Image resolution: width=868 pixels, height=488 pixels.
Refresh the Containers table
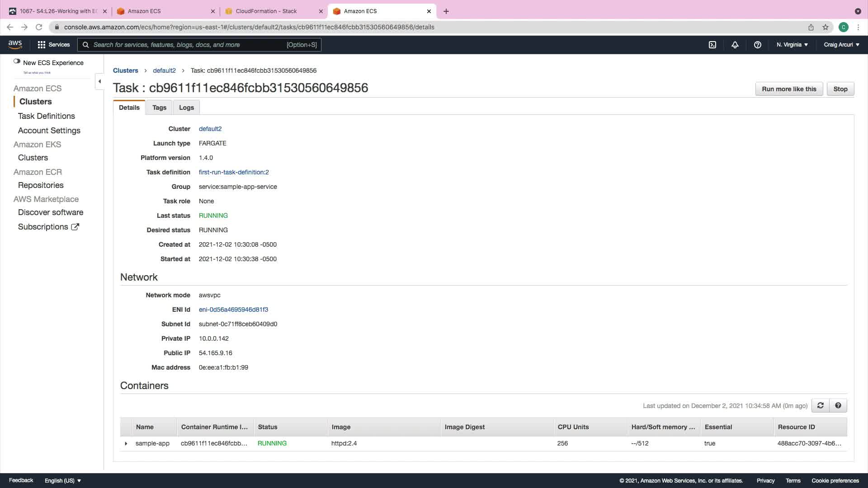(x=821, y=405)
